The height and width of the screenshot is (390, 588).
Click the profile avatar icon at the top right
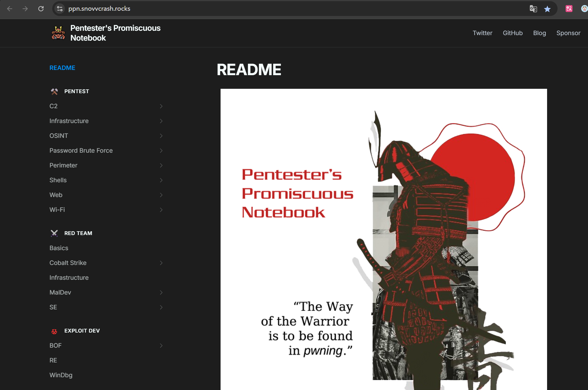(584, 9)
